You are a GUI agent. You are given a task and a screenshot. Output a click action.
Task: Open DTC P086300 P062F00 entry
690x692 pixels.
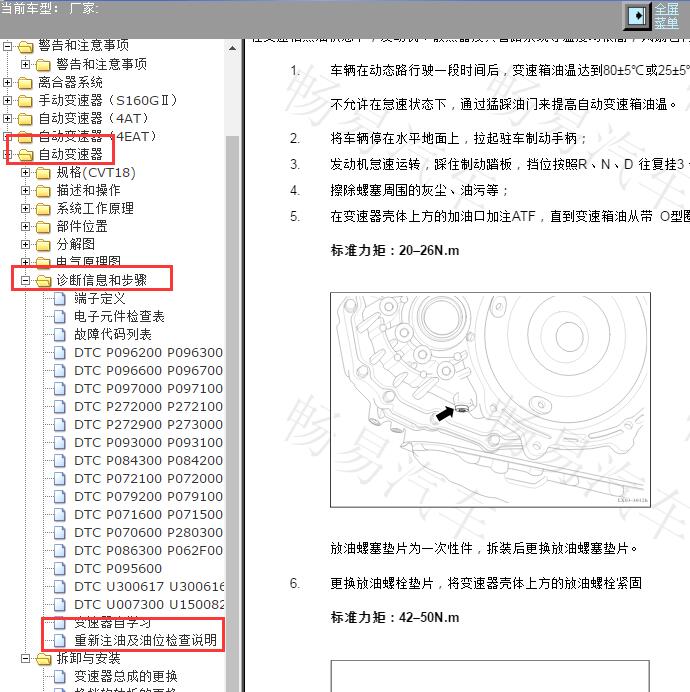coord(148,551)
